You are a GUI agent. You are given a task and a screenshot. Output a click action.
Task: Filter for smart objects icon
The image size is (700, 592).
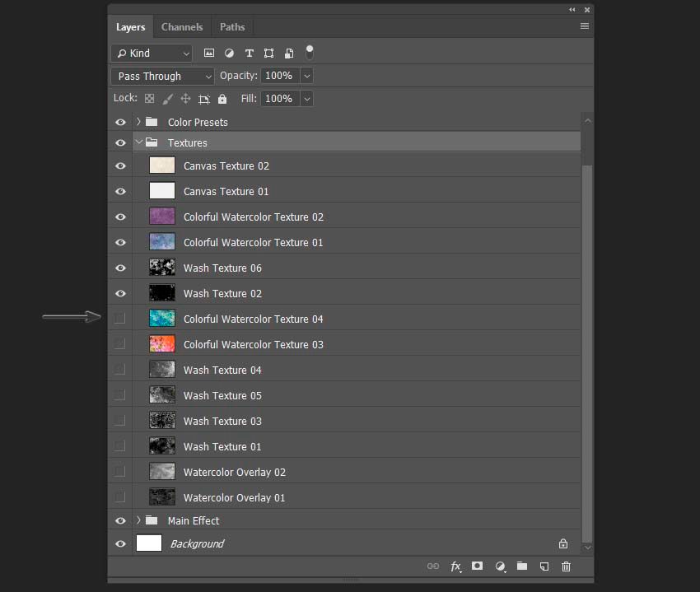click(289, 54)
